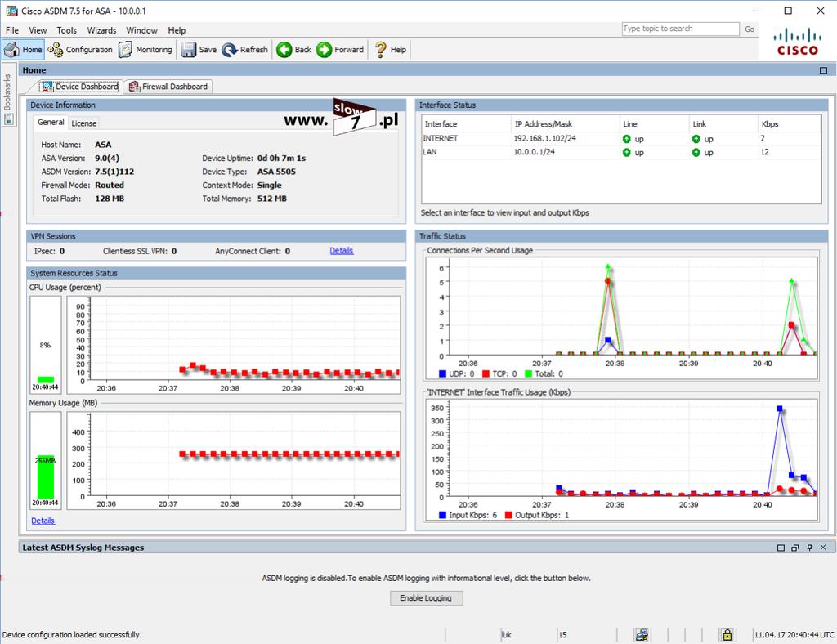Open System Resources Details link
The image size is (837, 644).
tap(43, 521)
